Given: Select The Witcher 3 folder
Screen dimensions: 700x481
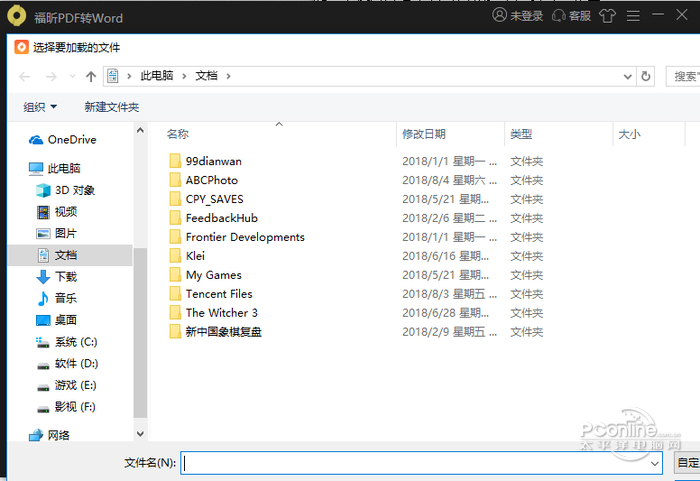Looking at the screenshot, I should click(x=214, y=313).
